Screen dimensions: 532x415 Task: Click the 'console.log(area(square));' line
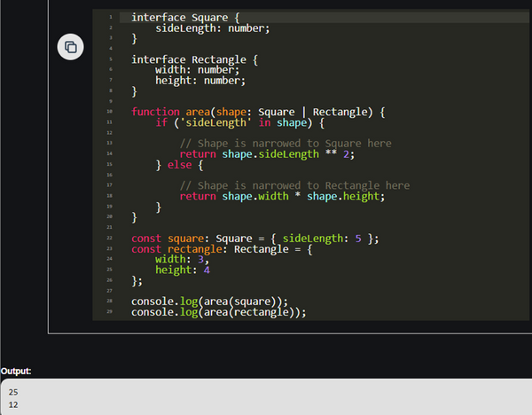[209, 301]
